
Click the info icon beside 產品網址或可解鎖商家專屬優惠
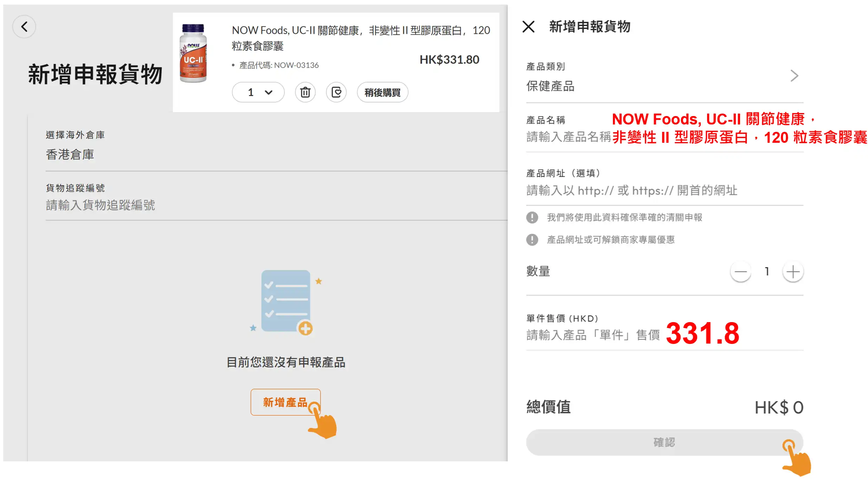(532, 240)
